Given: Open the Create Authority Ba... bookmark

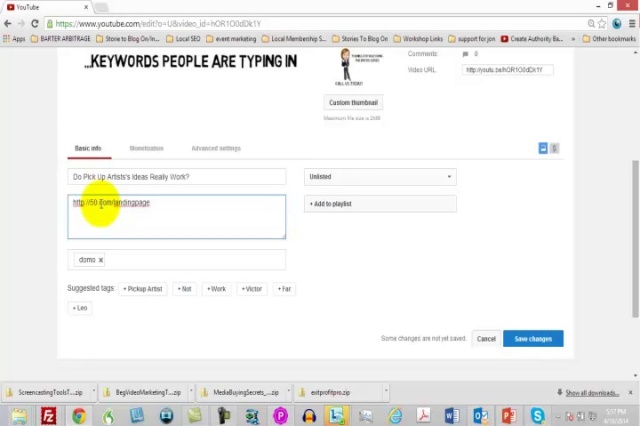Looking at the screenshot, I should 532,39.
